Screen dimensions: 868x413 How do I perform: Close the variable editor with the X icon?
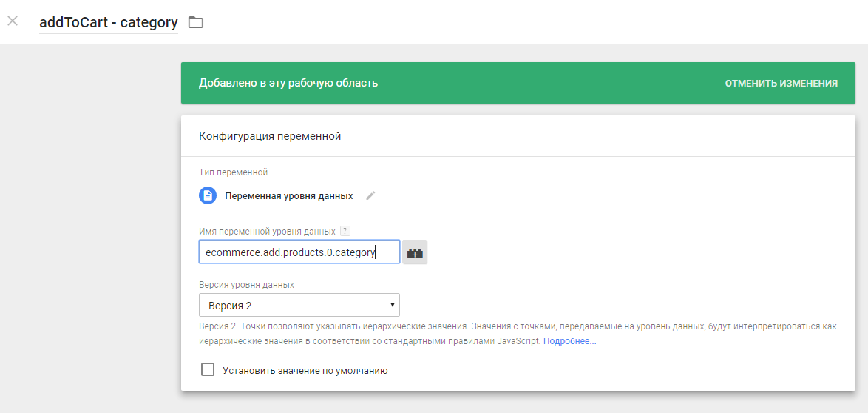[12, 21]
